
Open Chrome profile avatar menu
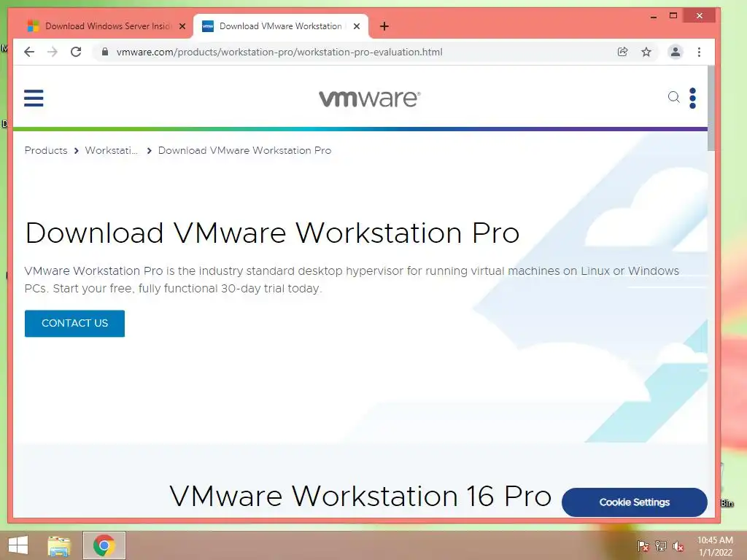675,52
